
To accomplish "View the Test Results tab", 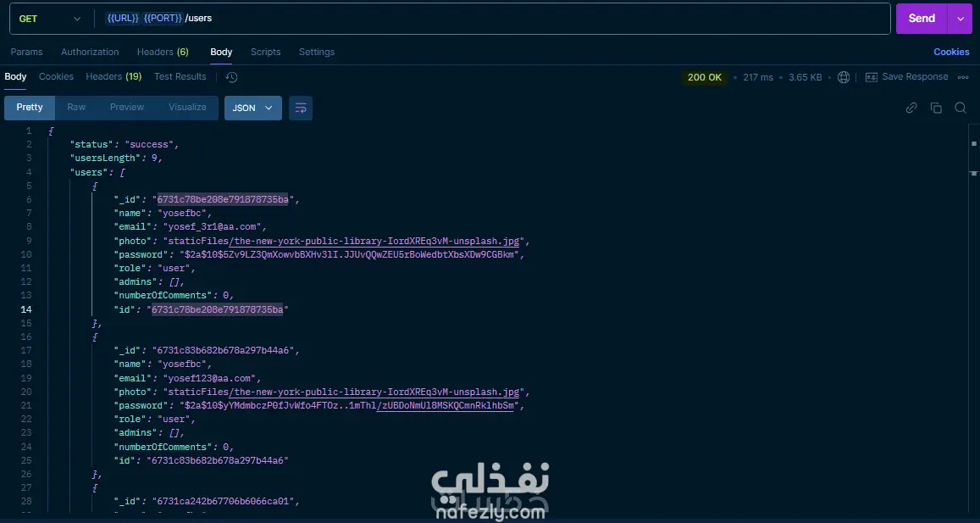I will point(180,76).
